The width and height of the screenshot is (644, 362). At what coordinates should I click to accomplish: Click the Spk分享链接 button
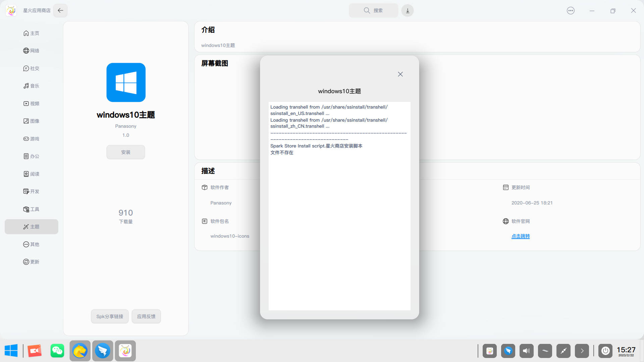110,316
